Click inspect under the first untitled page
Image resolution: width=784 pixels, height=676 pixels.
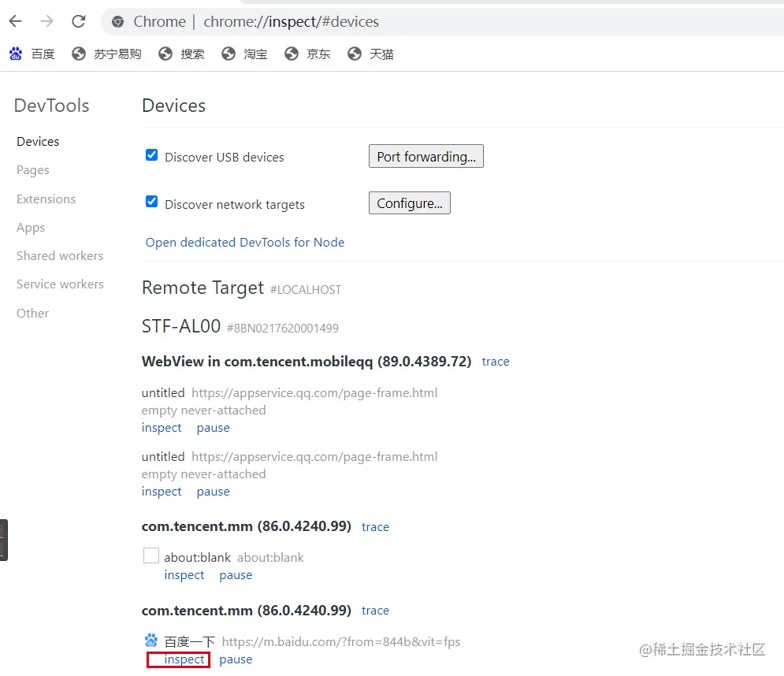tap(162, 428)
